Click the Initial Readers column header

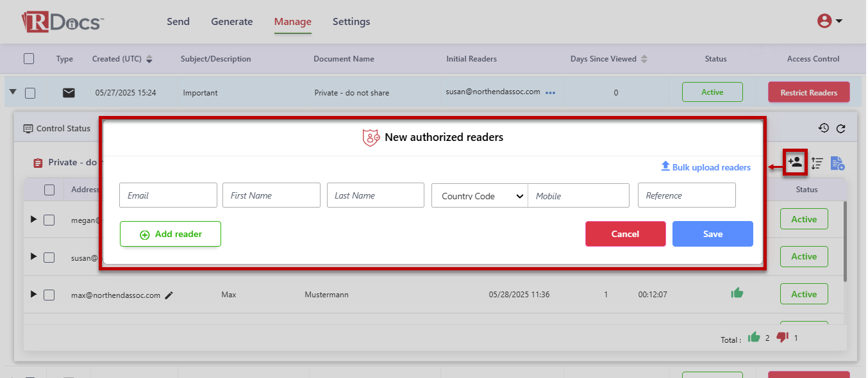coord(472,59)
